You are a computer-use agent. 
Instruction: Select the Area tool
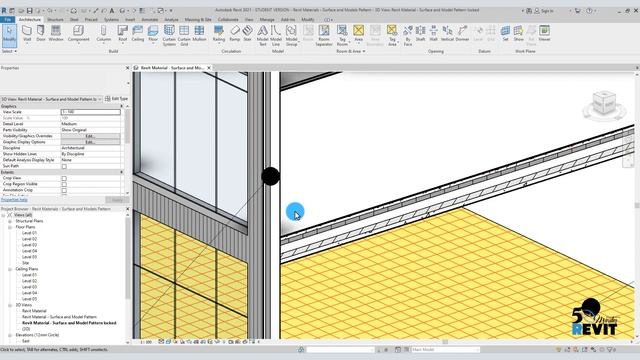point(358,34)
